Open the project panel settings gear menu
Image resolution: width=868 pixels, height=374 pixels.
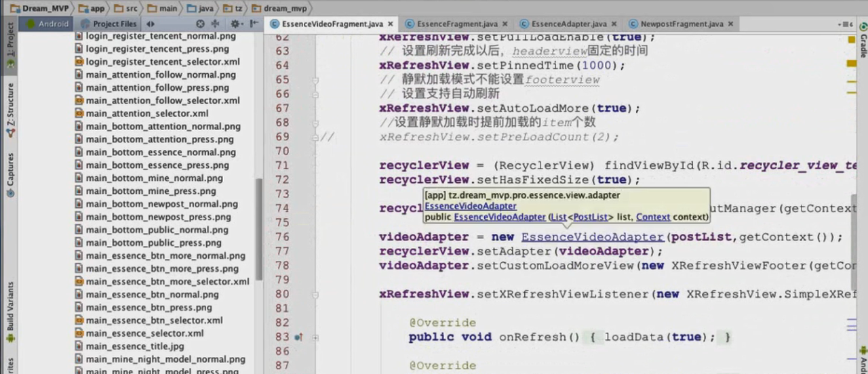pyautogui.click(x=236, y=24)
